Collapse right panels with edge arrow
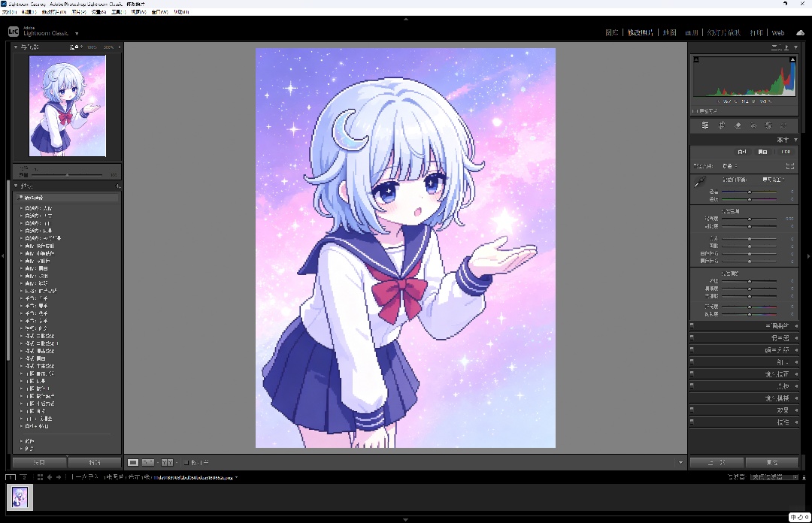This screenshot has height=523, width=812. pos(809,255)
